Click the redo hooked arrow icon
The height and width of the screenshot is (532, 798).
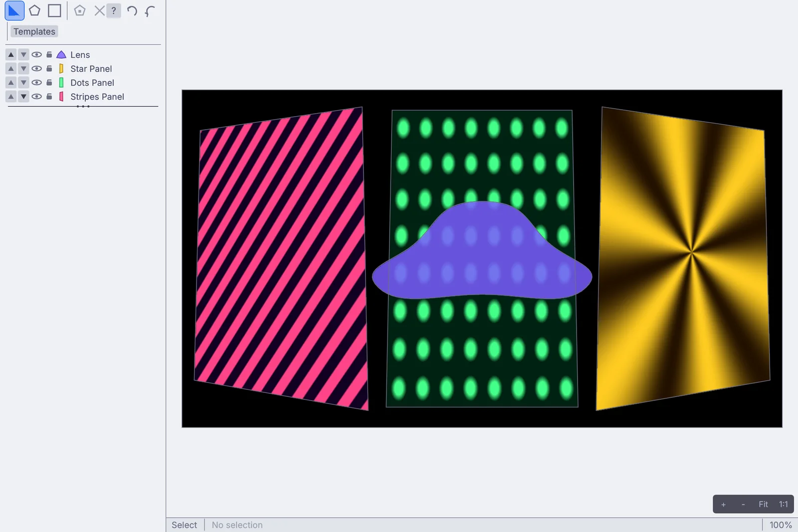click(x=150, y=10)
